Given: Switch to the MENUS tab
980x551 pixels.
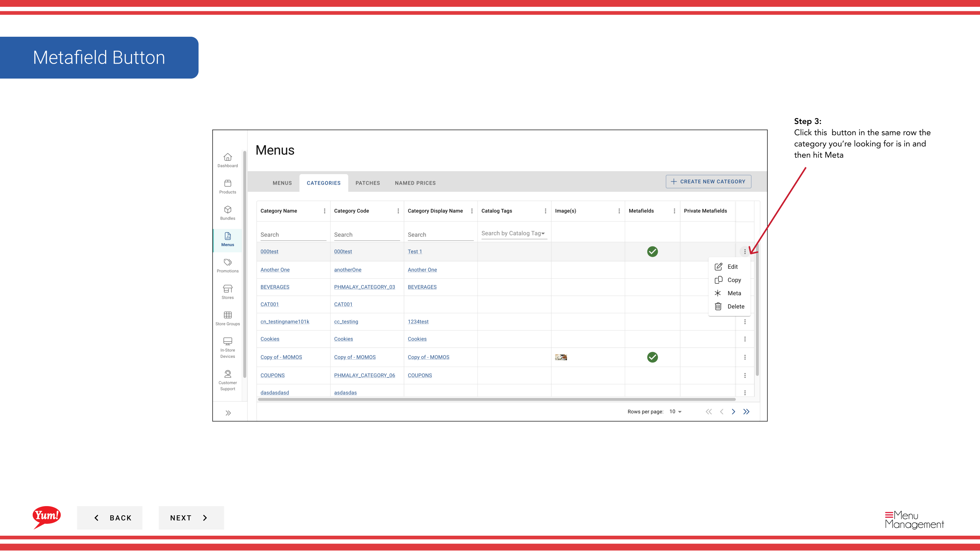Looking at the screenshot, I should pos(282,183).
